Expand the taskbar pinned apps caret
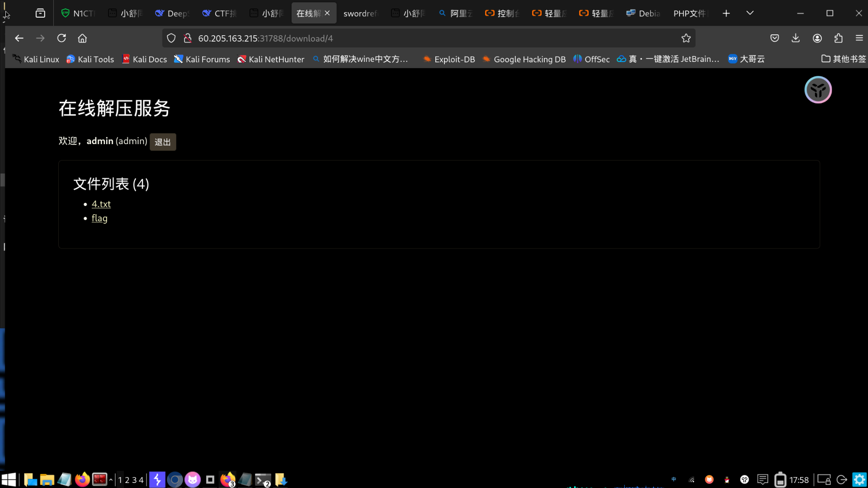This screenshot has height=488, width=868. pyautogui.click(x=111, y=479)
